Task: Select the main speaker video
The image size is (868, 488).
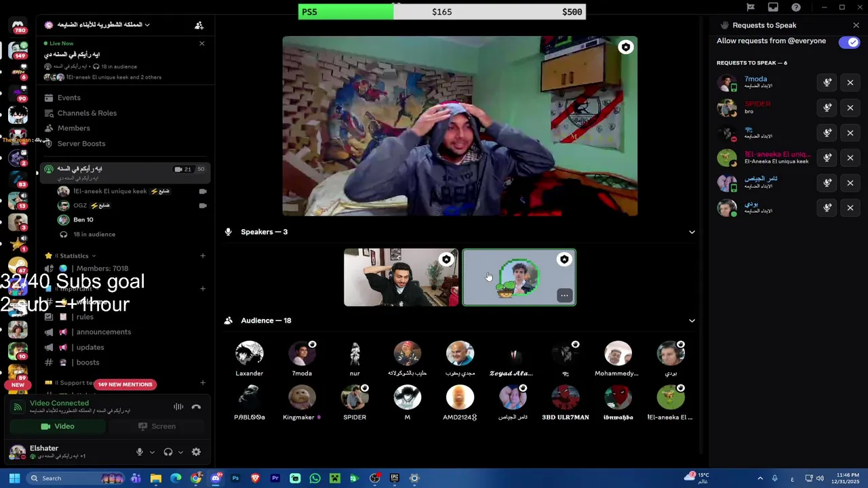Action: pyautogui.click(x=460, y=126)
